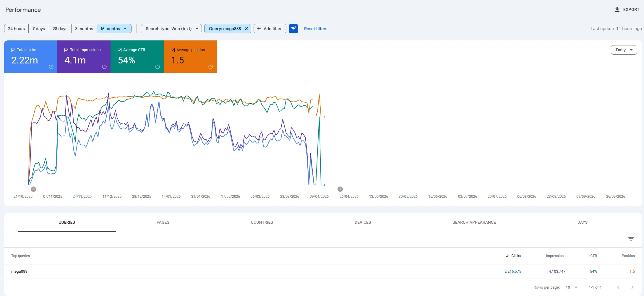Open the Search type: Web dropdown
The image size is (644, 296).
coord(171,29)
